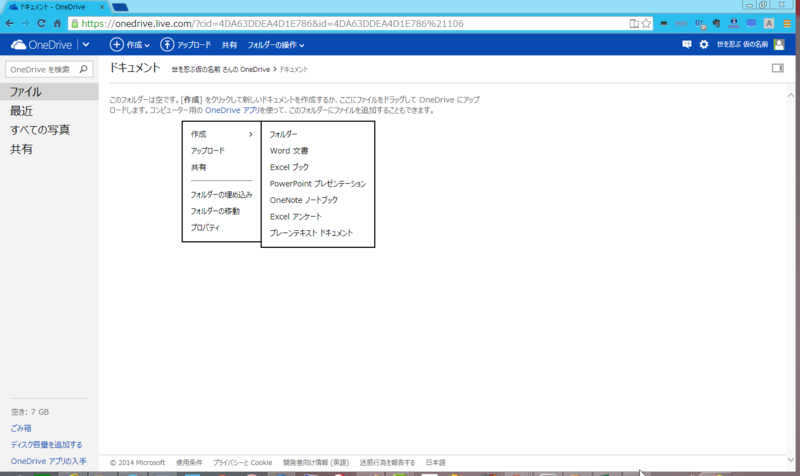Click the browser back arrow
Viewport: 800px width, 476px height.
tap(9, 23)
